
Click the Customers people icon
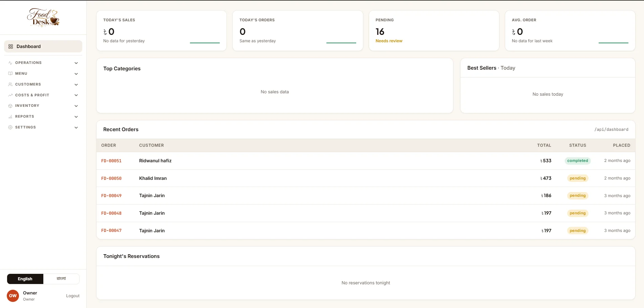click(x=10, y=84)
